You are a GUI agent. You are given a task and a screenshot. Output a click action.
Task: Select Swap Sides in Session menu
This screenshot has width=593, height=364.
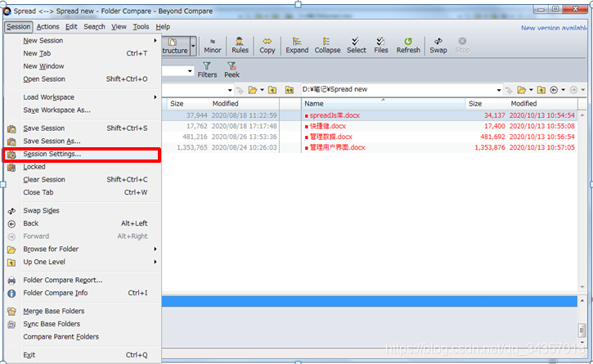(x=82, y=211)
